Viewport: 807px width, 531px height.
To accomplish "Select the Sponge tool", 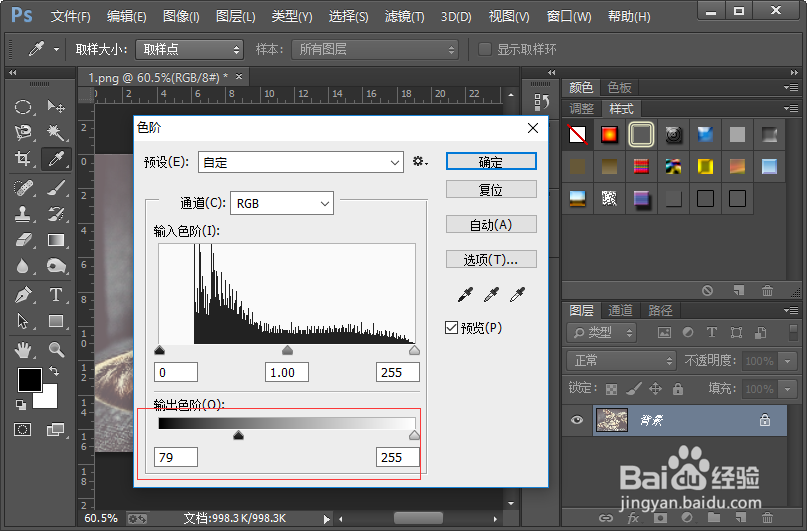I will click(56, 266).
